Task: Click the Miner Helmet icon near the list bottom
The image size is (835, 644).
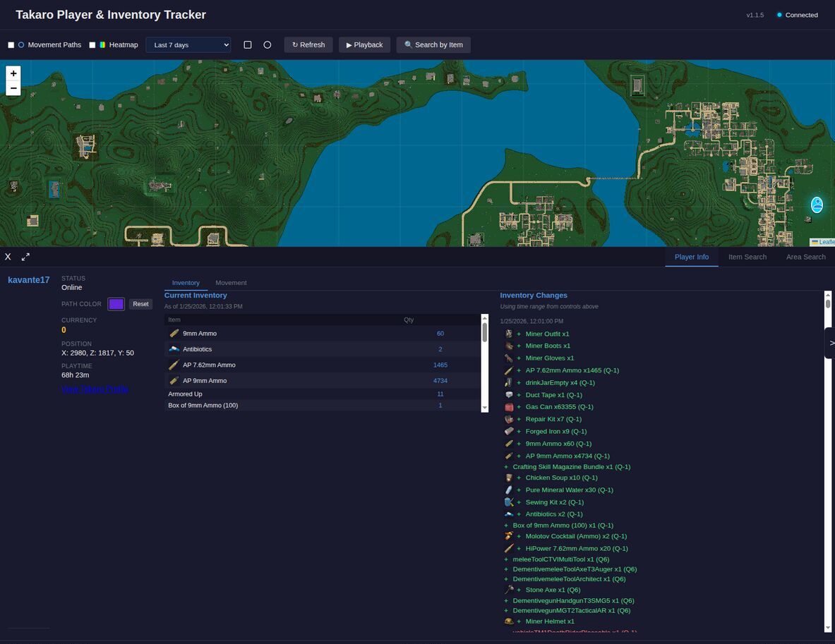Action: tap(509, 621)
